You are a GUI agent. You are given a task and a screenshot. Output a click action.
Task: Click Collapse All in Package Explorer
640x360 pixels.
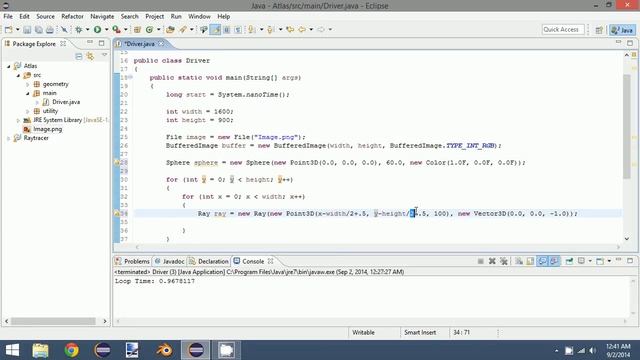coord(79,56)
